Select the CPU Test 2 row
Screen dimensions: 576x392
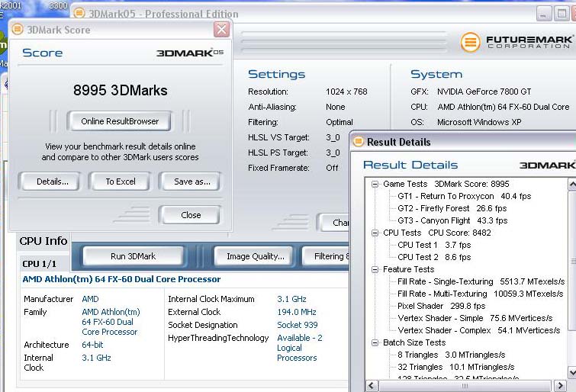point(434,257)
